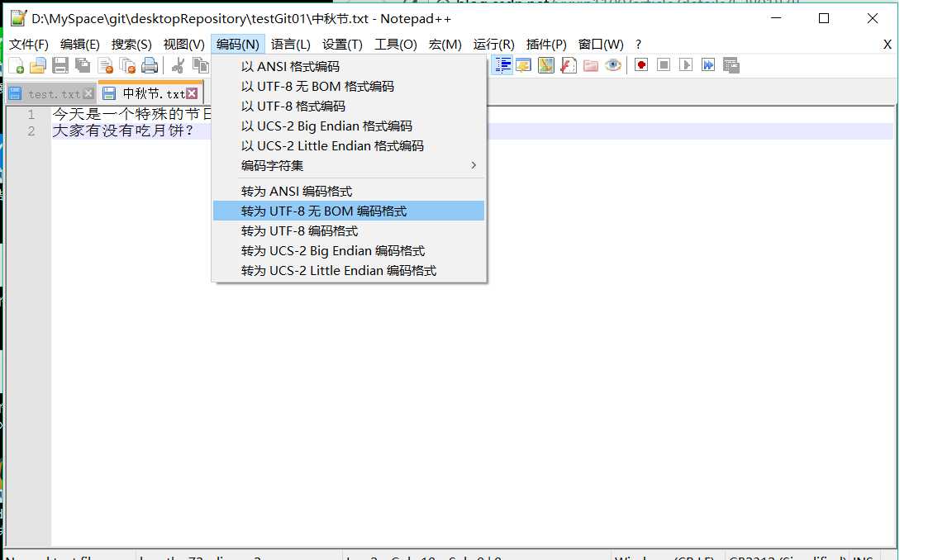The image size is (952, 560).
Task: Open the 视图(V) menu
Action: click(184, 45)
